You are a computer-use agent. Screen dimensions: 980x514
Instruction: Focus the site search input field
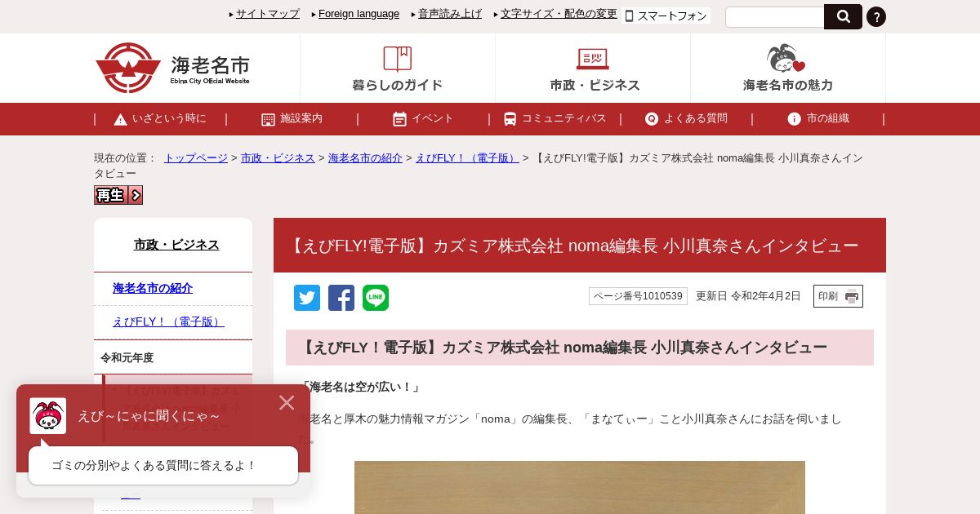coord(774,17)
